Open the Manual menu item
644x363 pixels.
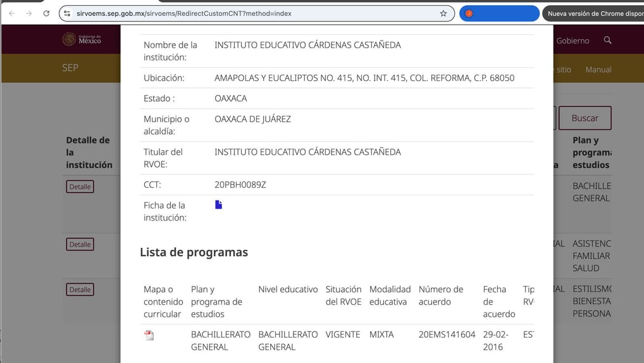tap(598, 70)
